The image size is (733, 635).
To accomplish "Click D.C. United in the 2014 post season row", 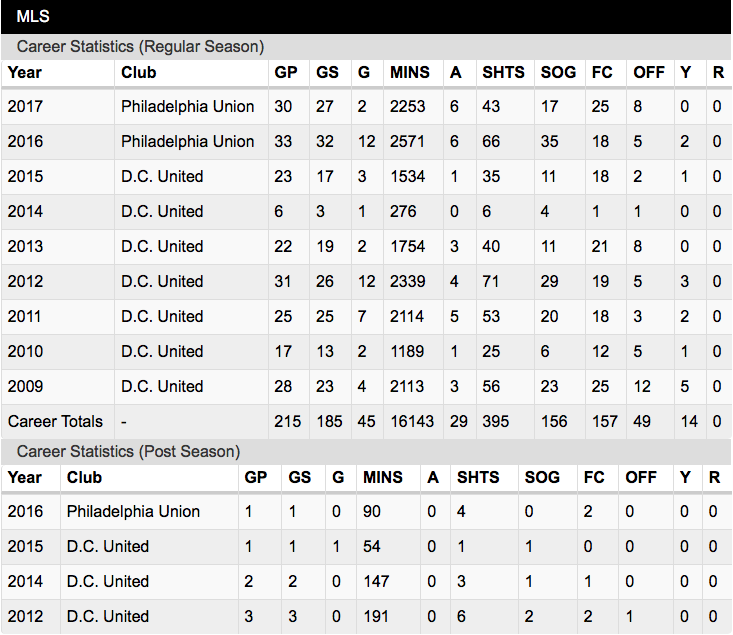I will pyautogui.click(x=108, y=582).
